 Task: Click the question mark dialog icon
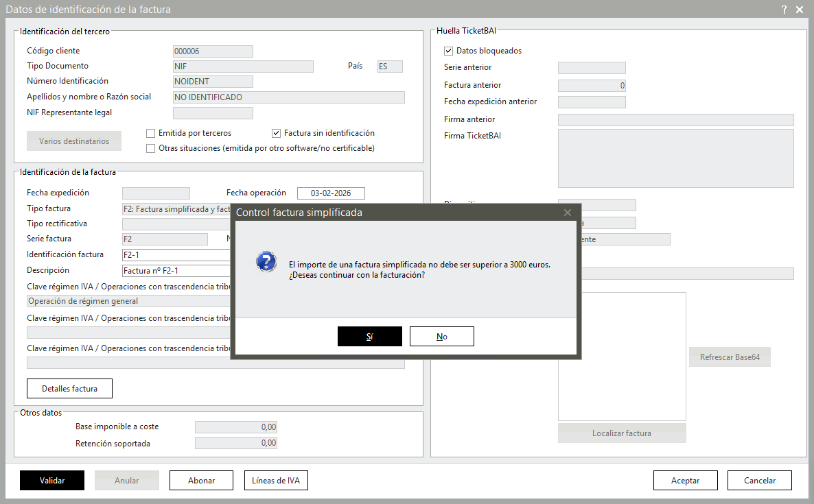(266, 261)
